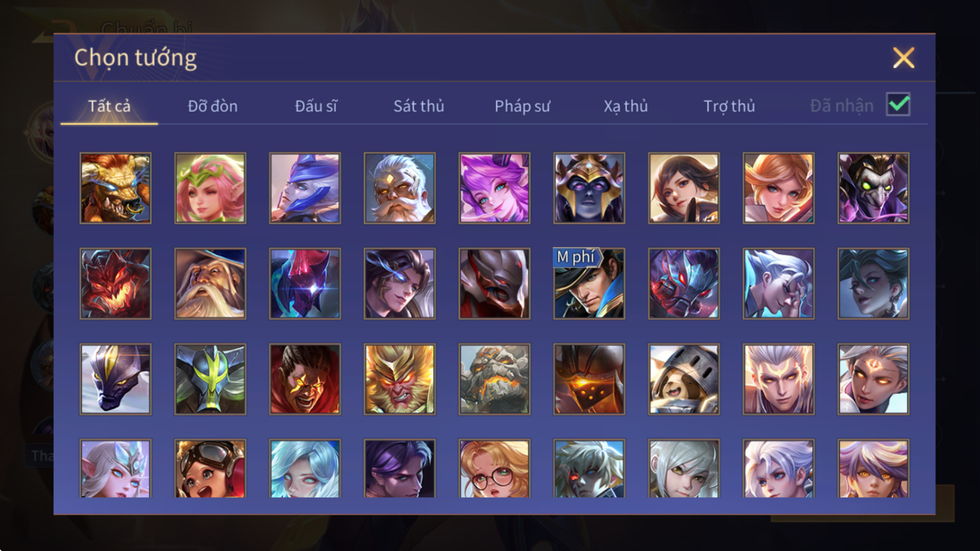Pick the kid with aviator goggles portrait
Viewport: 980px width, 551px height.
click(x=210, y=468)
